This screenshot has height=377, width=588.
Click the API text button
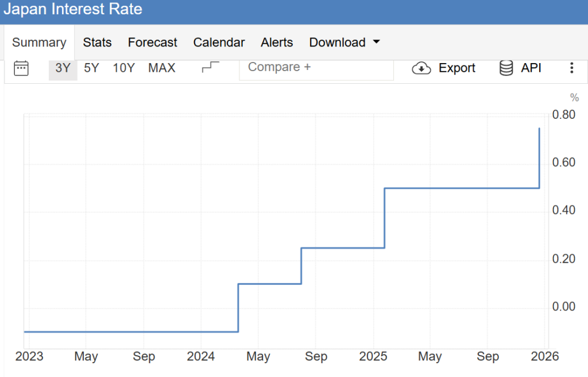[531, 68]
